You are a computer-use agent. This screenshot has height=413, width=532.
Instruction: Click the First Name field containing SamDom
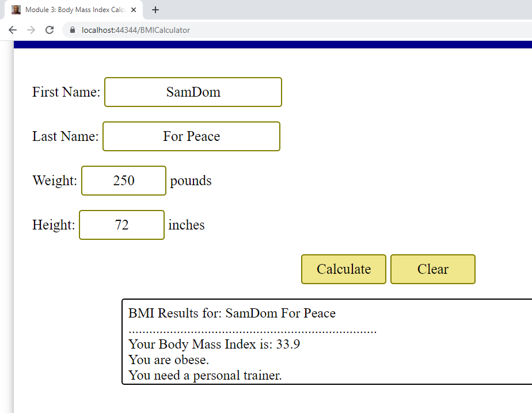click(193, 92)
